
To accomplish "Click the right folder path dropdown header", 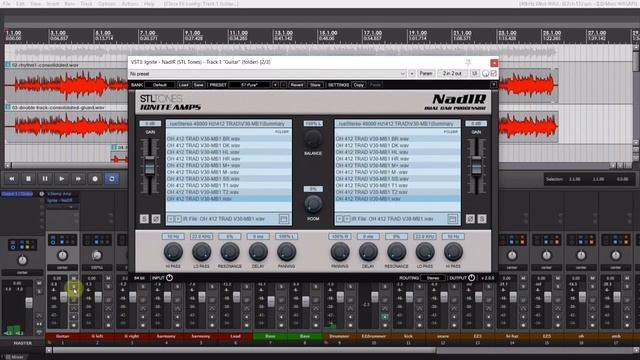I will coord(397,124).
